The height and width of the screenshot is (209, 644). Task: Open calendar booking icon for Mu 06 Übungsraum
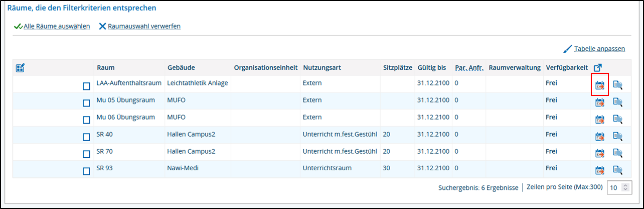click(x=600, y=120)
